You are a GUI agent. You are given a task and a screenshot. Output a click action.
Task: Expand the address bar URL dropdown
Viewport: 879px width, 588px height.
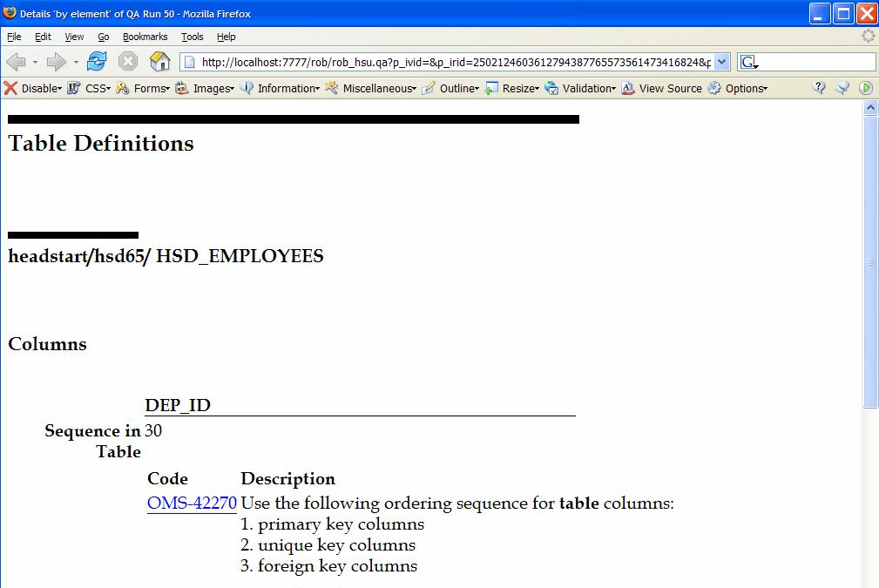722,62
